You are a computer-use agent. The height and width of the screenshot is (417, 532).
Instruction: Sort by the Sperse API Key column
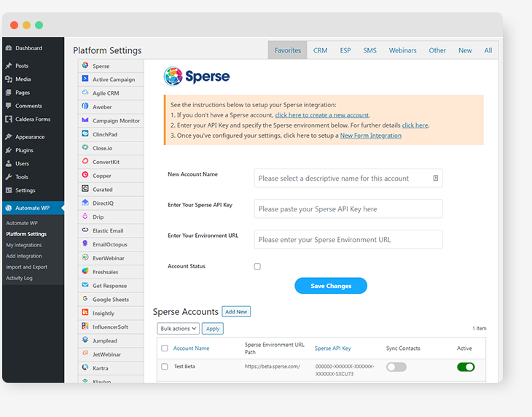pos(333,348)
